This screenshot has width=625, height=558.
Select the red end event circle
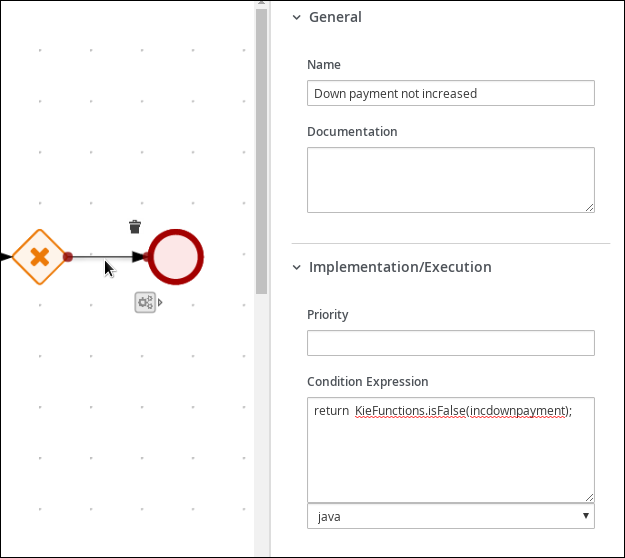coord(176,257)
